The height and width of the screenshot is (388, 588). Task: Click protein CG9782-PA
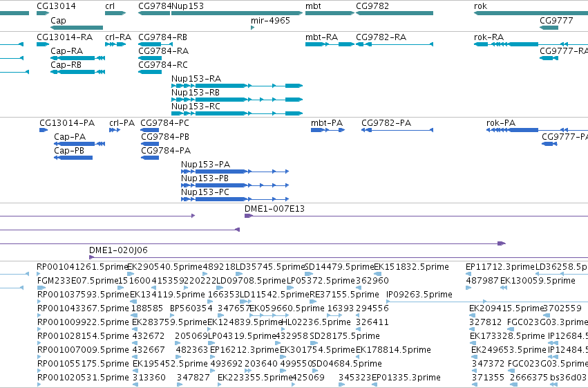coord(386,123)
